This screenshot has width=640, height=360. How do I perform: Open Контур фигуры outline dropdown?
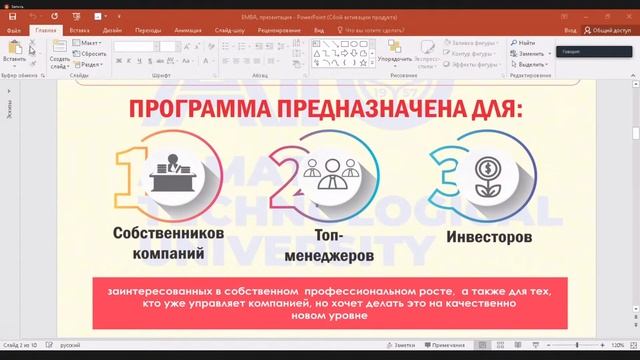click(x=469, y=53)
